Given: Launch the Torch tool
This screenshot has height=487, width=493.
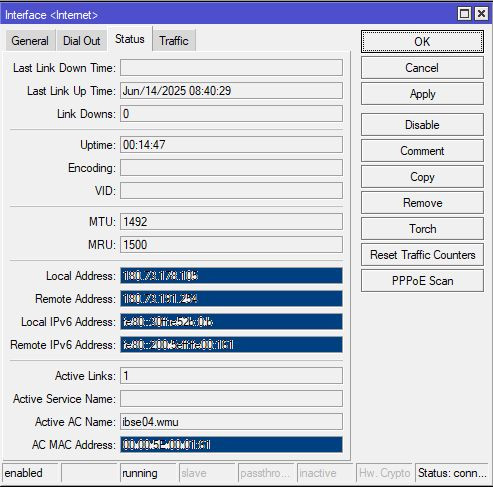Looking at the screenshot, I should tap(422, 229).
